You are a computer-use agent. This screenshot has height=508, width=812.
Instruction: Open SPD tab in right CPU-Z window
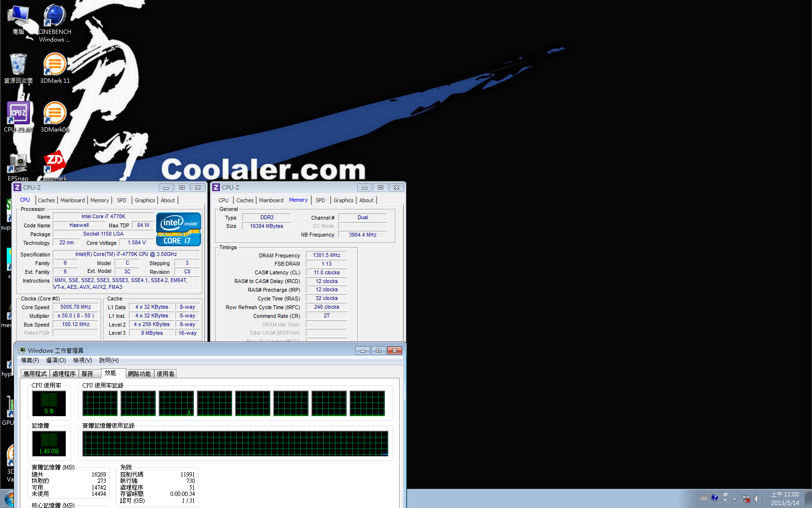pyautogui.click(x=320, y=200)
